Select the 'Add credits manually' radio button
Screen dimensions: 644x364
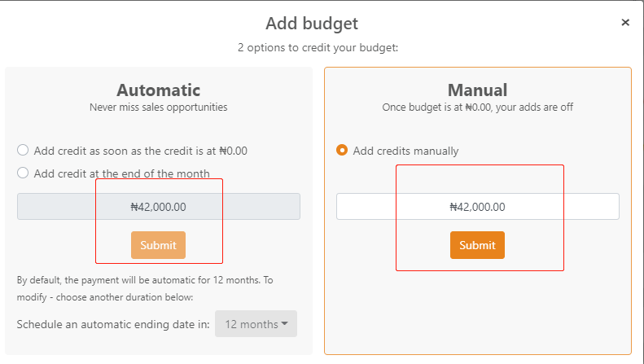click(342, 150)
